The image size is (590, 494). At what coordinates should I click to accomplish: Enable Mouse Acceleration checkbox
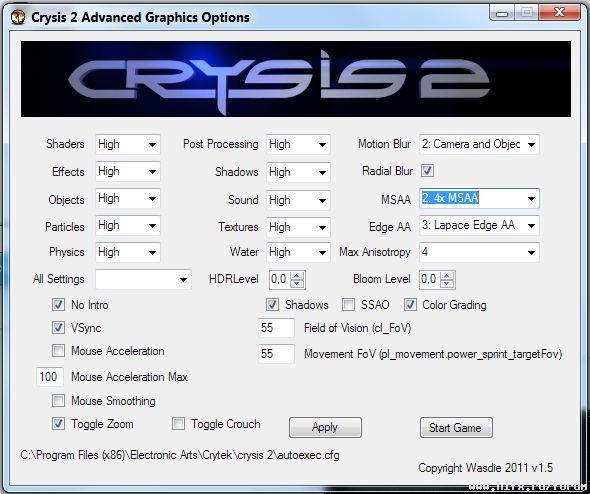click(x=58, y=351)
